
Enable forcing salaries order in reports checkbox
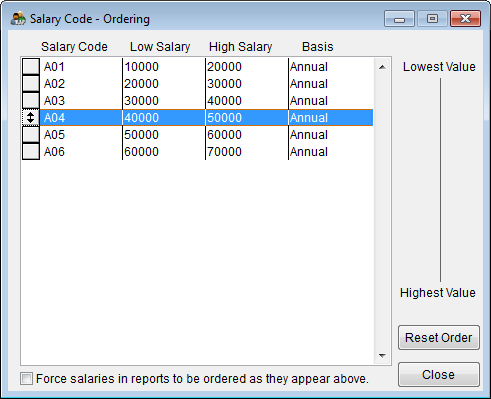click(26, 379)
